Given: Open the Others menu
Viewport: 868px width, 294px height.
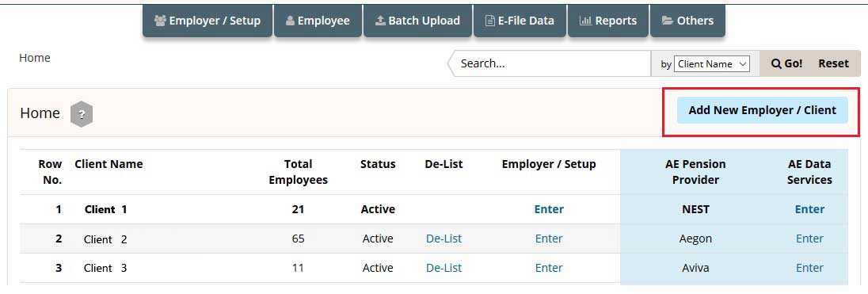Looking at the screenshot, I should [687, 21].
